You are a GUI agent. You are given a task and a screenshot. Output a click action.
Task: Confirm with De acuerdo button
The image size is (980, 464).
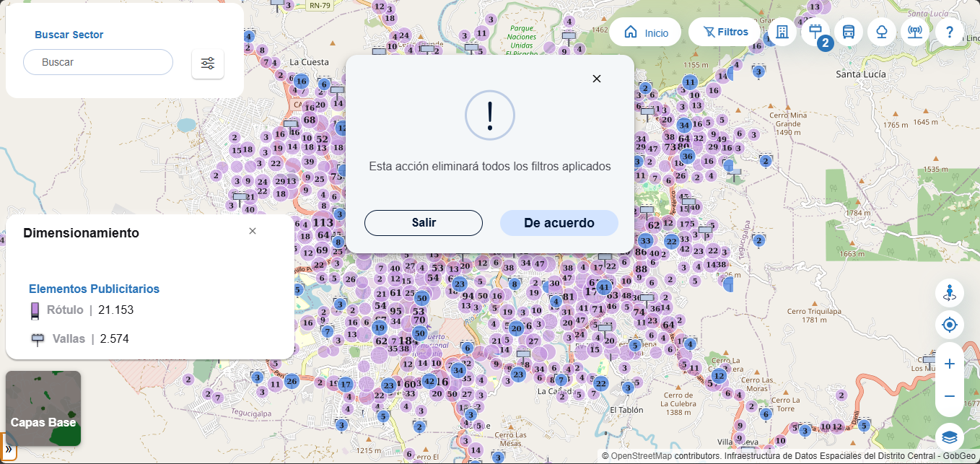pos(559,223)
